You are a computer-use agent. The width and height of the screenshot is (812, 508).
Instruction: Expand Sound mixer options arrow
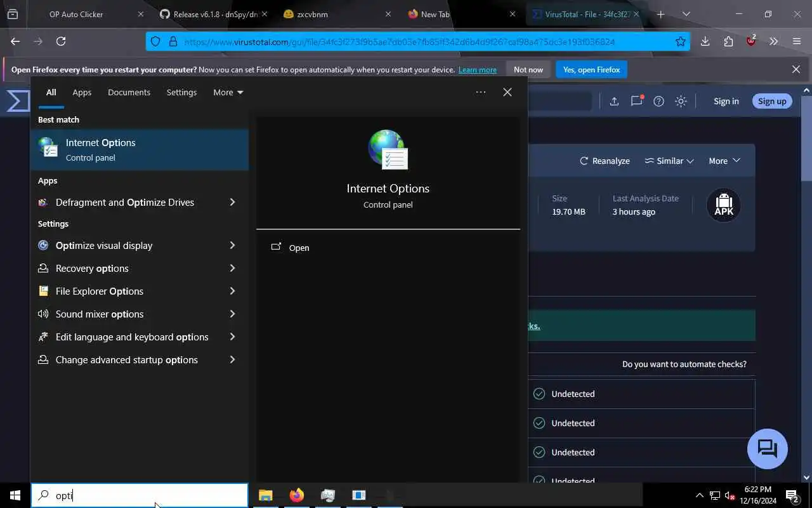pos(232,314)
